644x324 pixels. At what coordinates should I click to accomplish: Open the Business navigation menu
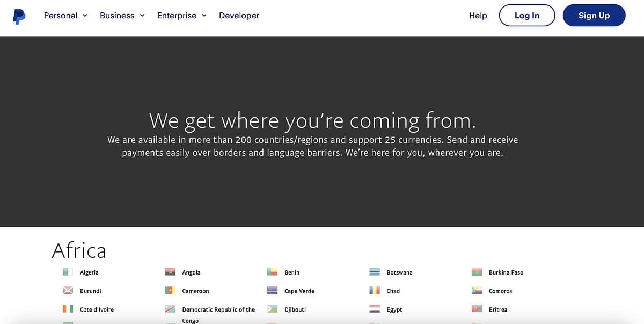pyautogui.click(x=122, y=16)
